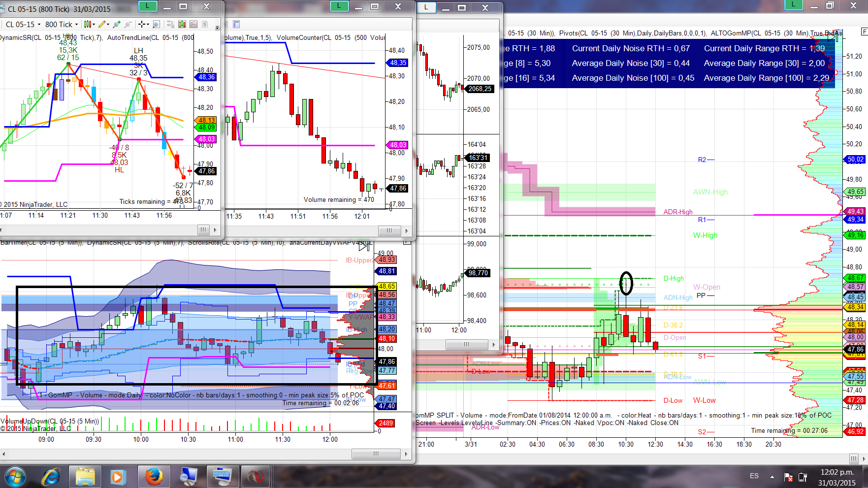Viewport: 868px width, 488px height.
Task: Open the CL 05-15 instrument dropdown
Action: tap(23, 24)
